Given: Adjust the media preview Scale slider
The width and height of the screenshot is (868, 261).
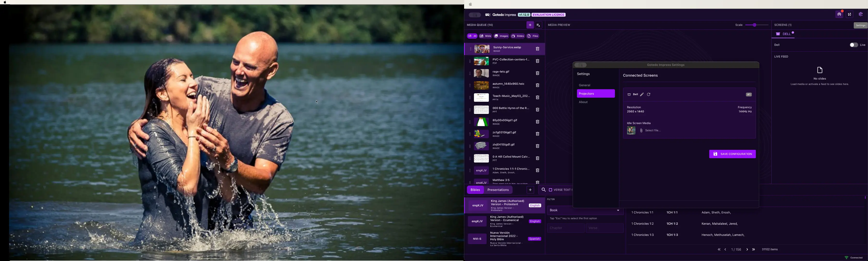Looking at the screenshot, I should tap(757, 25).
